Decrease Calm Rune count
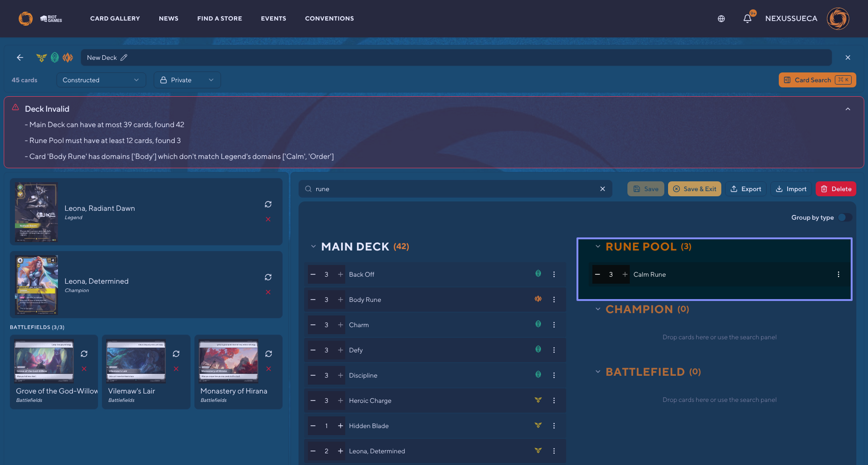Image resolution: width=868 pixels, height=465 pixels. click(598, 274)
